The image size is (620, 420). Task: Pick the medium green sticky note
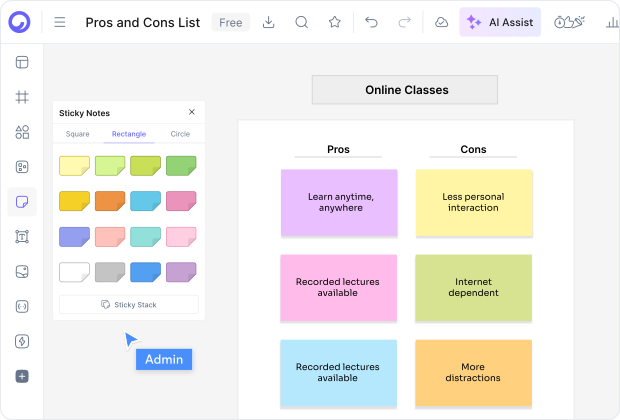coord(181,166)
